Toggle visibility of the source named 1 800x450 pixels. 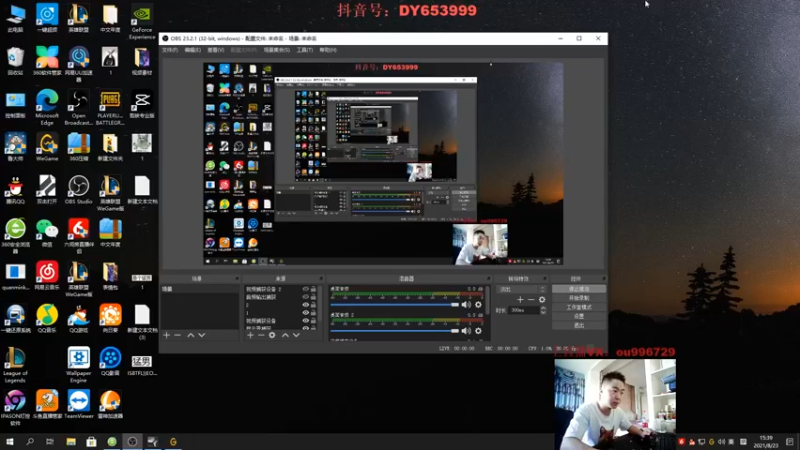(306, 313)
